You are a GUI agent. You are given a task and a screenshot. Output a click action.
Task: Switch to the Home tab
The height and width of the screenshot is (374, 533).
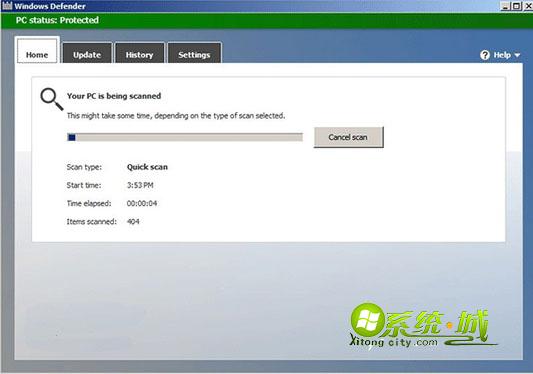pos(37,51)
